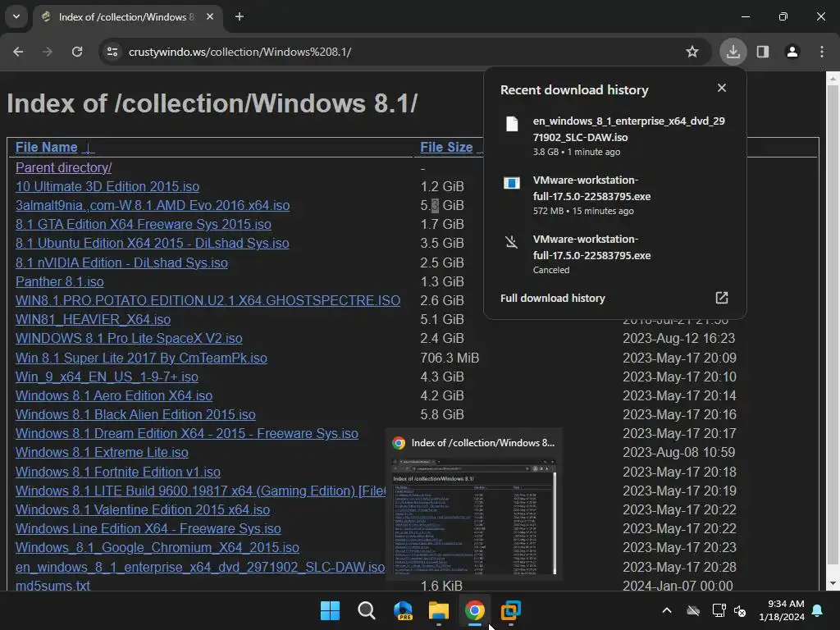Click the browser back arrow
The width and height of the screenshot is (840, 630).
point(18,52)
